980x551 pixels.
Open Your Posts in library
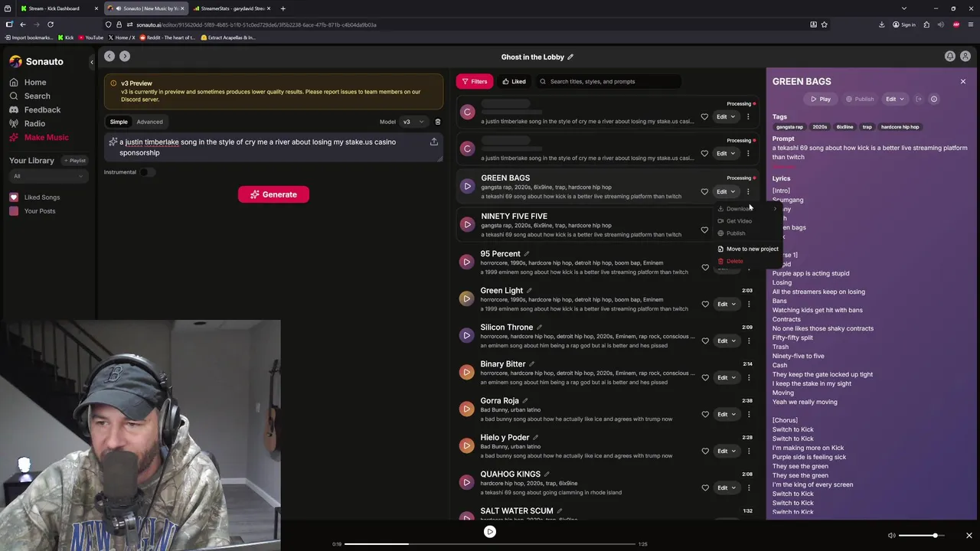(32, 211)
